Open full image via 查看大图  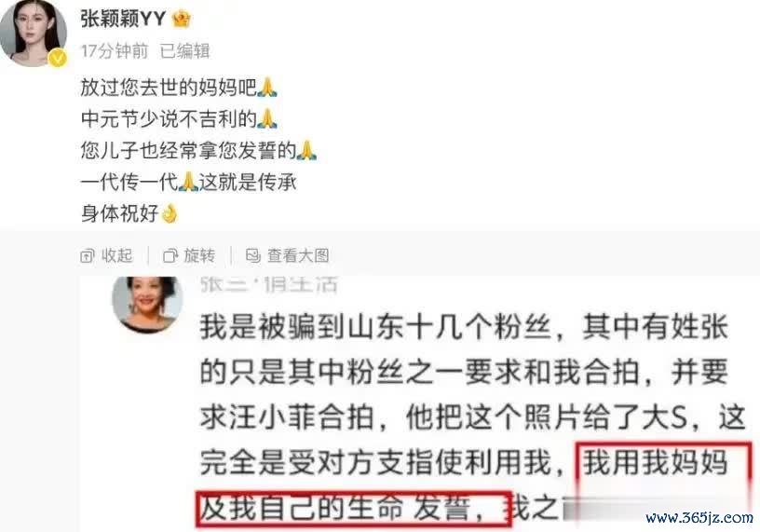coord(288,255)
